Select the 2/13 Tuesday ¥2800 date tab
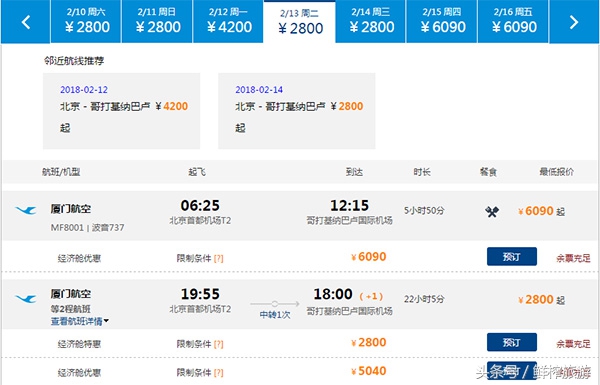Image resolution: width=600 pixels, height=385 pixels. (299, 22)
